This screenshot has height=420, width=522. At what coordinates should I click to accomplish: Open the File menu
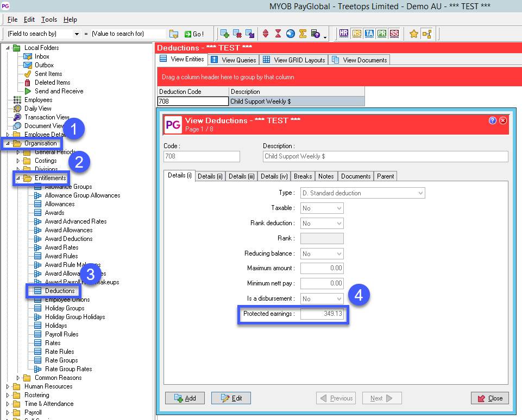pyautogui.click(x=12, y=20)
